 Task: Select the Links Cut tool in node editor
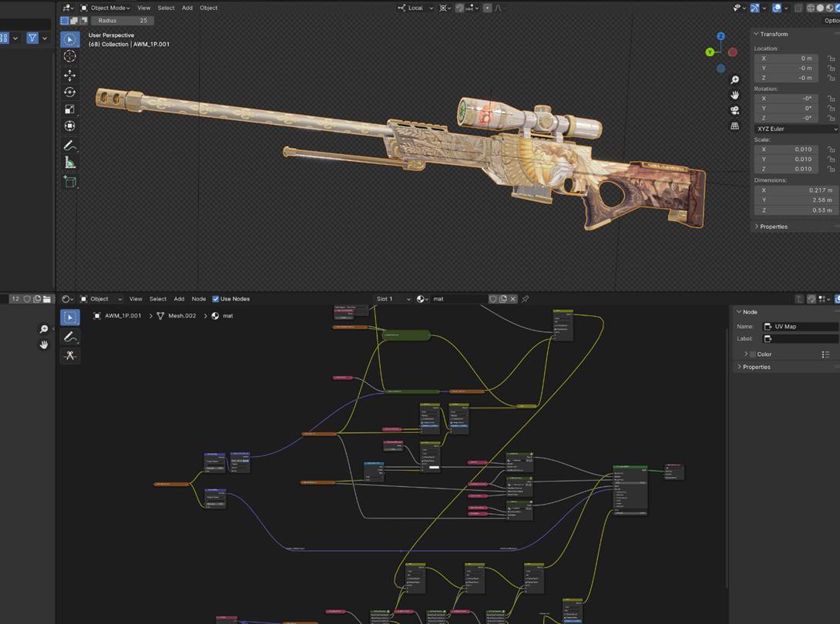[70, 355]
